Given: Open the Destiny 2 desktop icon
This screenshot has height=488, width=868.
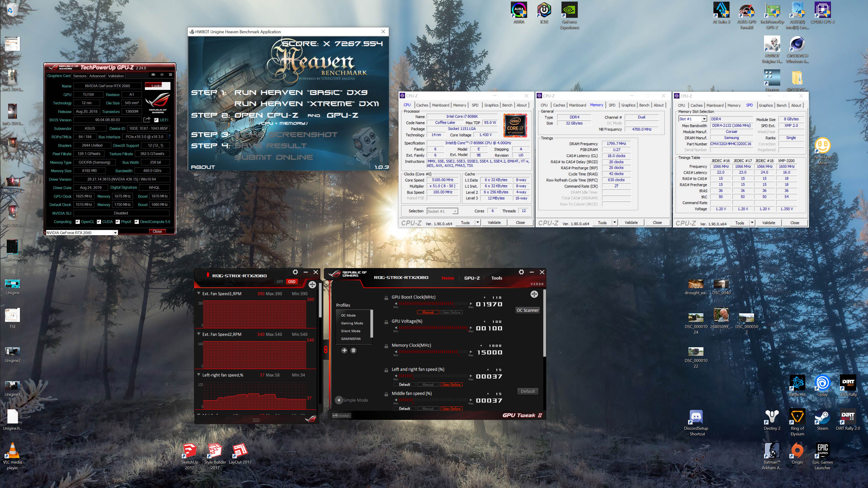Looking at the screenshot, I should [772, 420].
